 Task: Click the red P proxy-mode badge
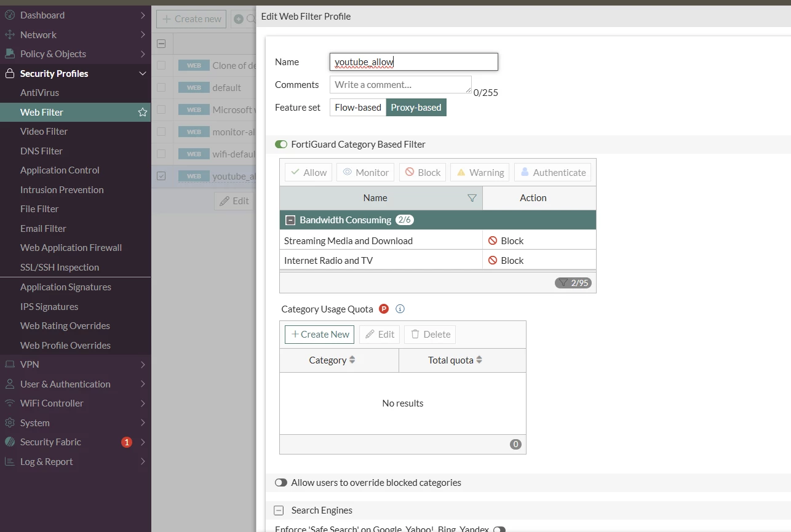click(384, 309)
